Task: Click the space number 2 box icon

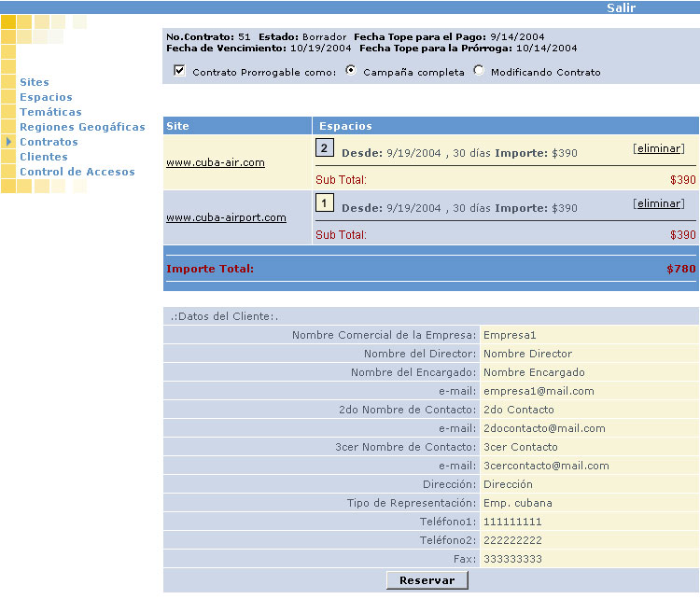Action: click(324, 148)
